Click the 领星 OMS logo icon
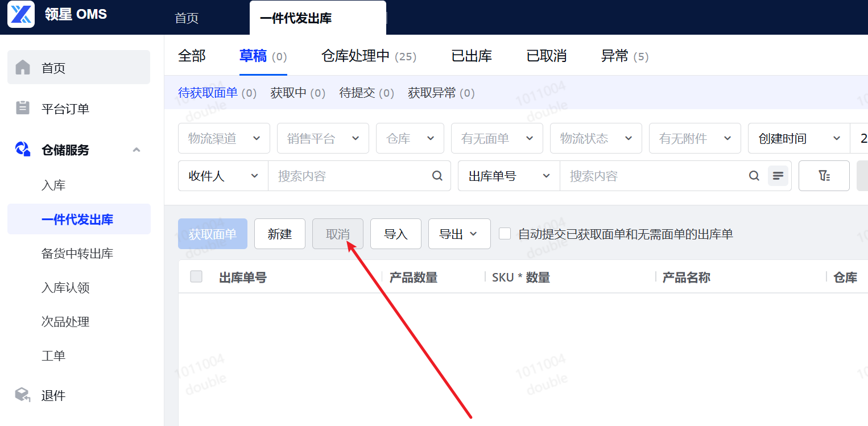 21,14
